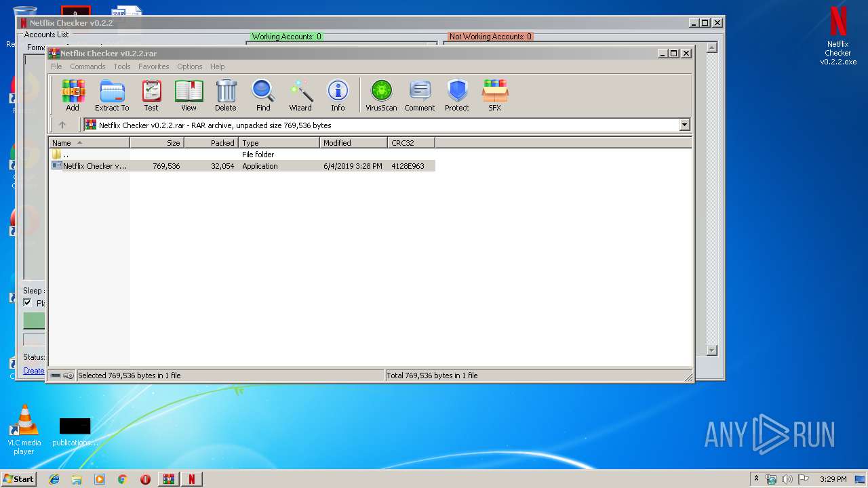Click the network tray icon
Viewport: 868px width, 488px height.
(771, 479)
